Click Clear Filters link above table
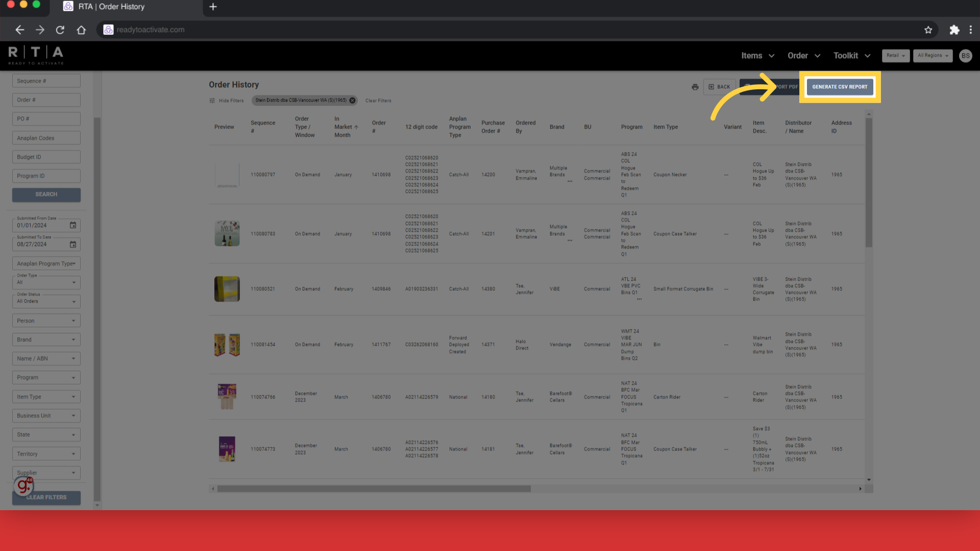Screen dimensions: 980x551 click(x=378, y=101)
